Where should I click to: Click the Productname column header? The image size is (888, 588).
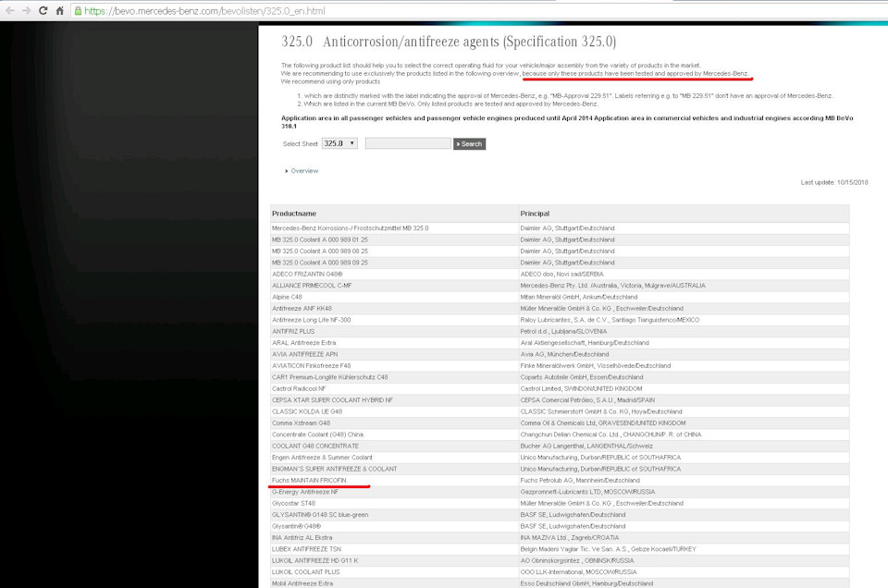pyautogui.click(x=294, y=214)
